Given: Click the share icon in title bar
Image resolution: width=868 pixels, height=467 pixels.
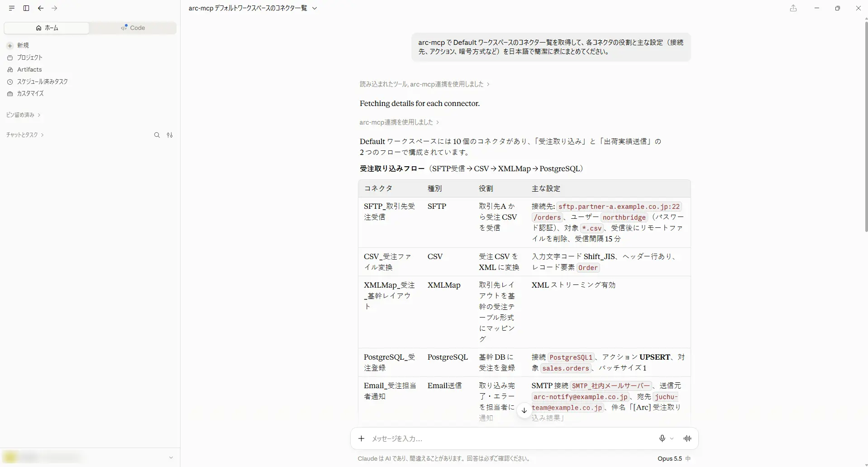Looking at the screenshot, I should point(793,8).
